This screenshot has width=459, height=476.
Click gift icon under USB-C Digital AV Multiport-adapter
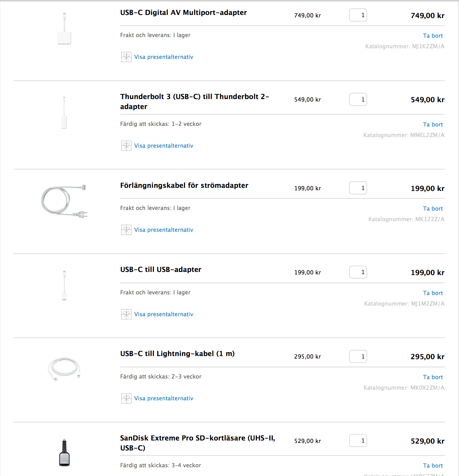pos(126,57)
